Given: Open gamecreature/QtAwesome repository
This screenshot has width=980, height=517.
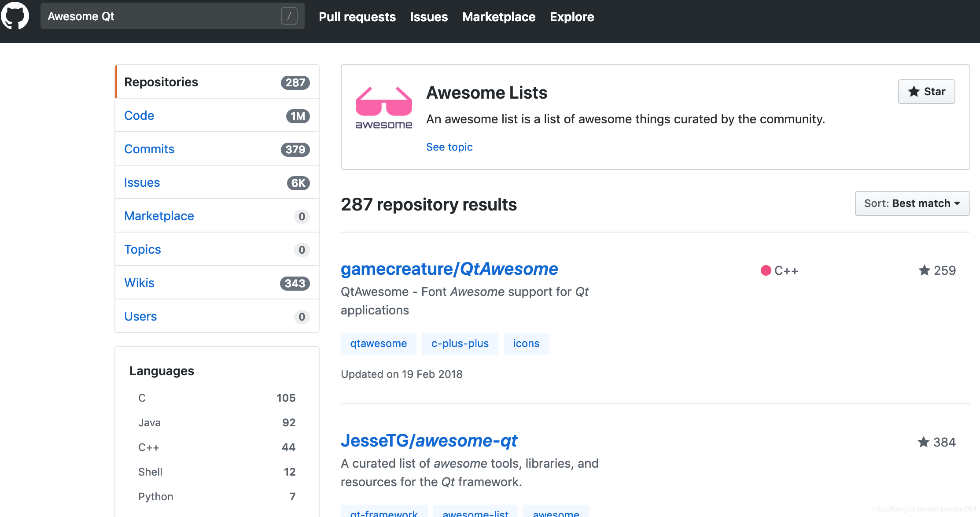Looking at the screenshot, I should point(449,269).
